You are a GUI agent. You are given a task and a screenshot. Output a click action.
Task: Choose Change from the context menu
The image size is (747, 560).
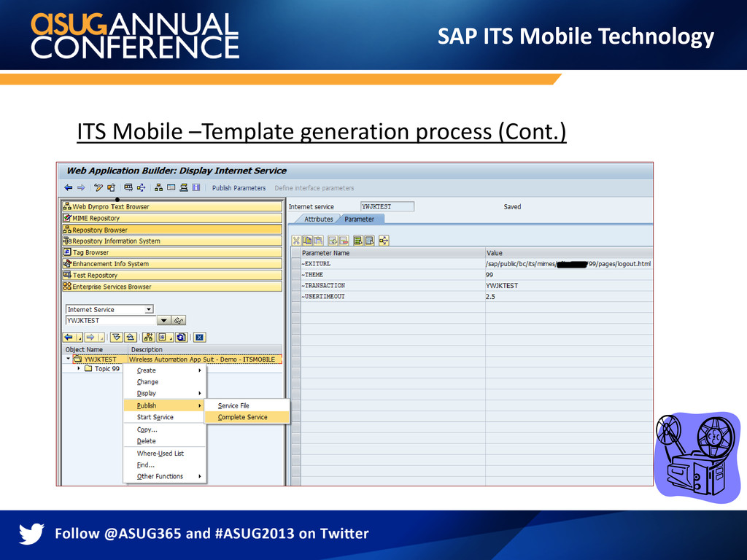coord(165,382)
